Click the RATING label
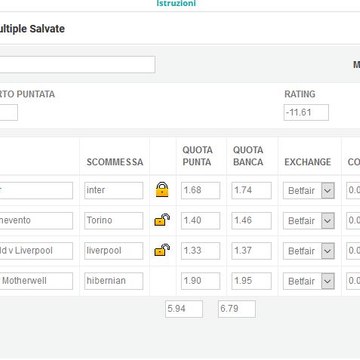 click(x=300, y=94)
